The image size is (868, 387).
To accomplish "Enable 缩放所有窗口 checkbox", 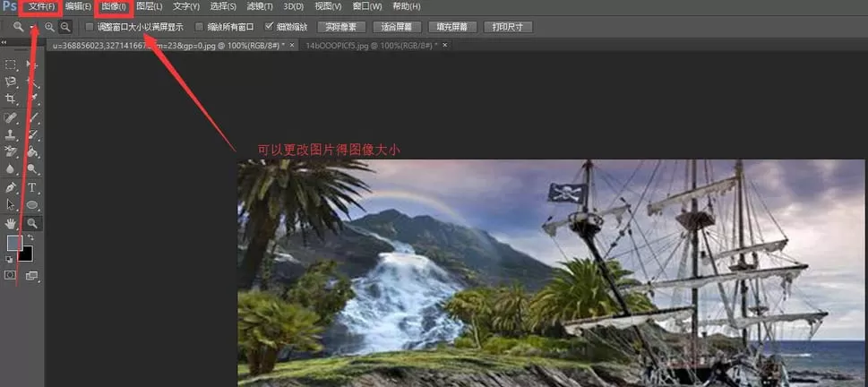I will pyautogui.click(x=200, y=27).
